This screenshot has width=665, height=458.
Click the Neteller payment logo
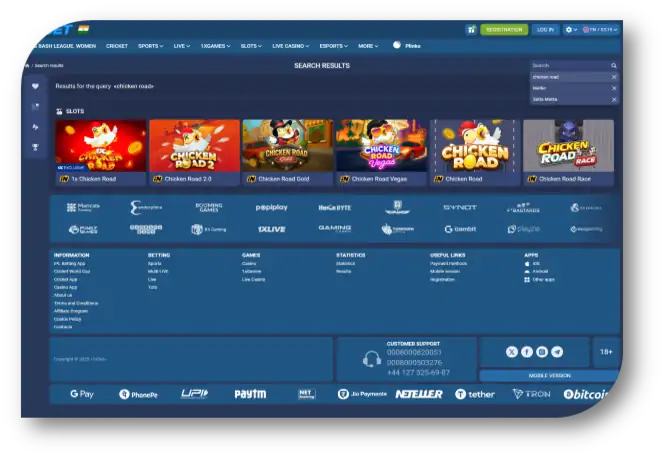click(419, 394)
